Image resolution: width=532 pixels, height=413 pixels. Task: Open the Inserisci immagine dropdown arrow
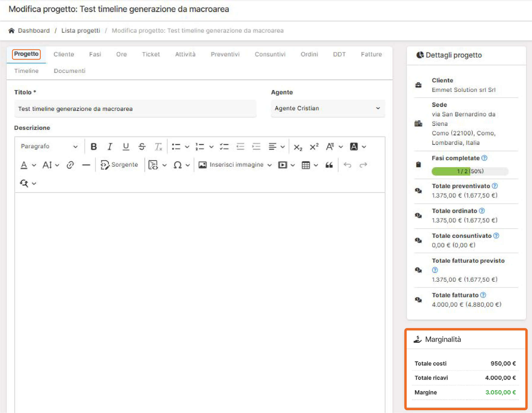click(x=269, y=165)
